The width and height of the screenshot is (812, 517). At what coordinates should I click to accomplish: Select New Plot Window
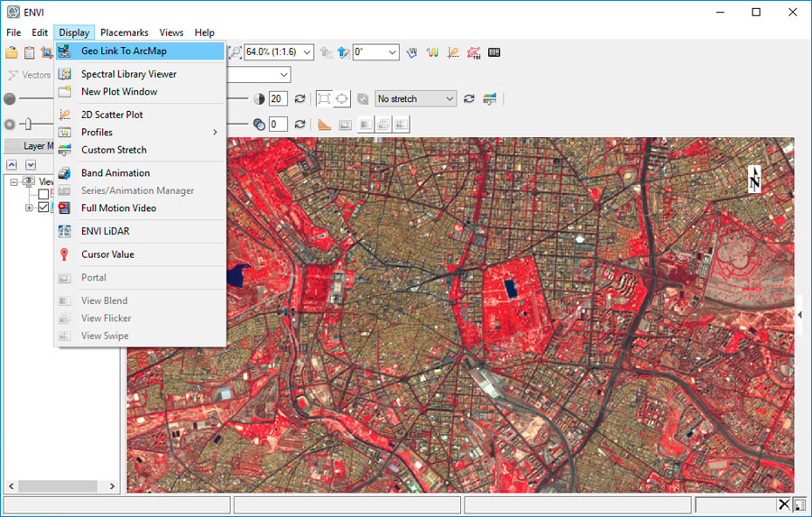pyautogui.click(x=141, y=92)
